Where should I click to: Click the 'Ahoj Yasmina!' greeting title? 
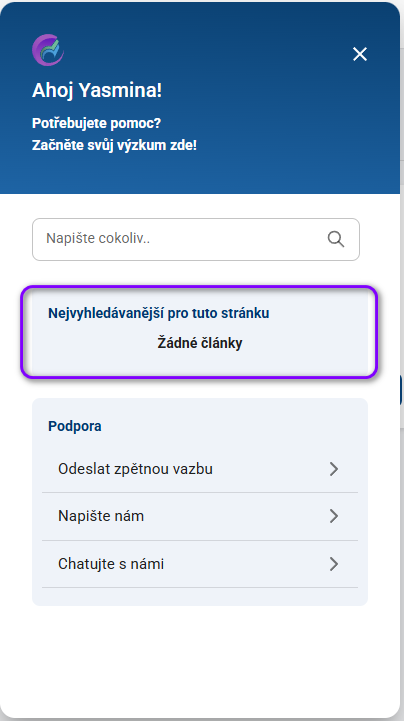[97, 91]
